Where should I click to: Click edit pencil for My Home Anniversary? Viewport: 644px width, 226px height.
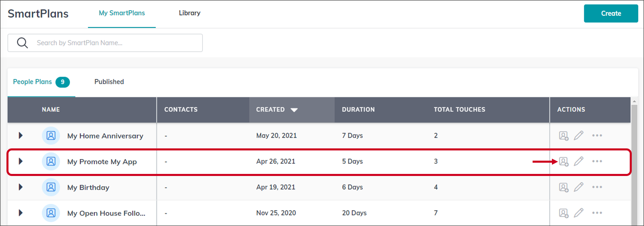point(579,135)
